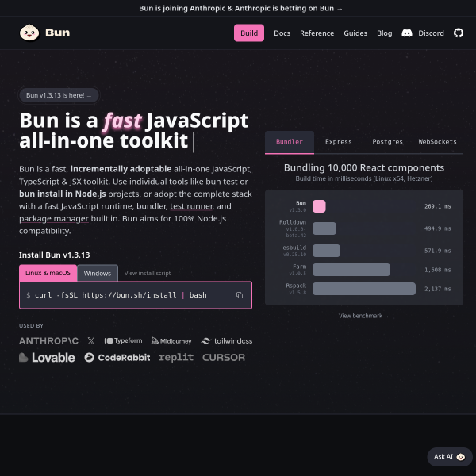Click the CodeRabbit logo
This screenshot has height=476, width=476.
(x=117, y=358)
